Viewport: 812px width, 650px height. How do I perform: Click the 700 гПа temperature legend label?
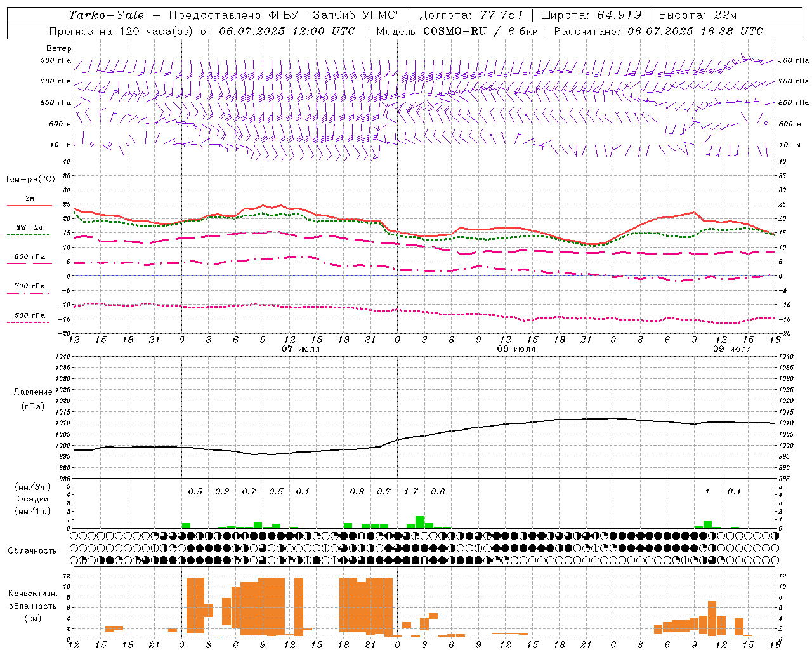click(x=29, y=286)
